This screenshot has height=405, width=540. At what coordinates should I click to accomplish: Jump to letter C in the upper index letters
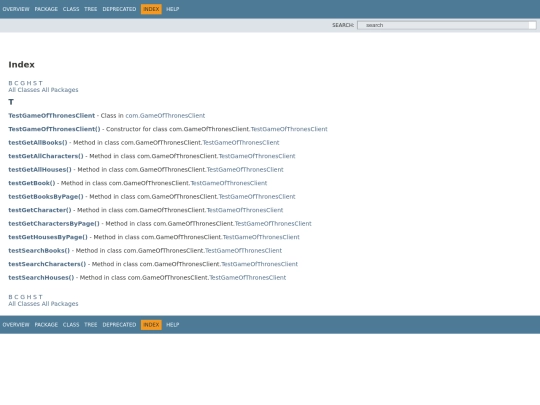16,83
